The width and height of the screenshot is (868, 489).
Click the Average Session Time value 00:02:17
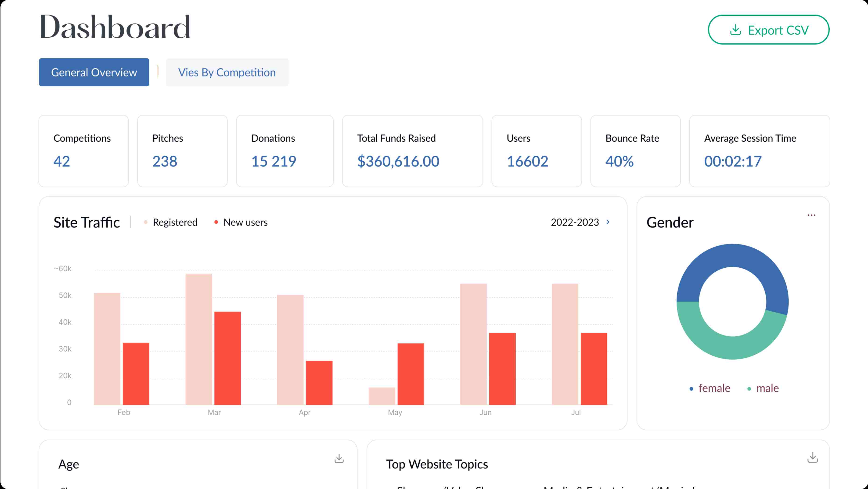[733, 162]
